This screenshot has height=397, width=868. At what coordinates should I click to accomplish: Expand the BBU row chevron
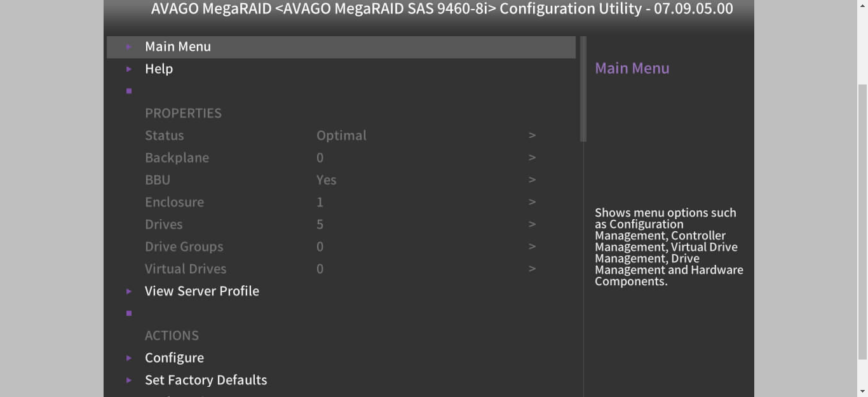tap(532, 180)
